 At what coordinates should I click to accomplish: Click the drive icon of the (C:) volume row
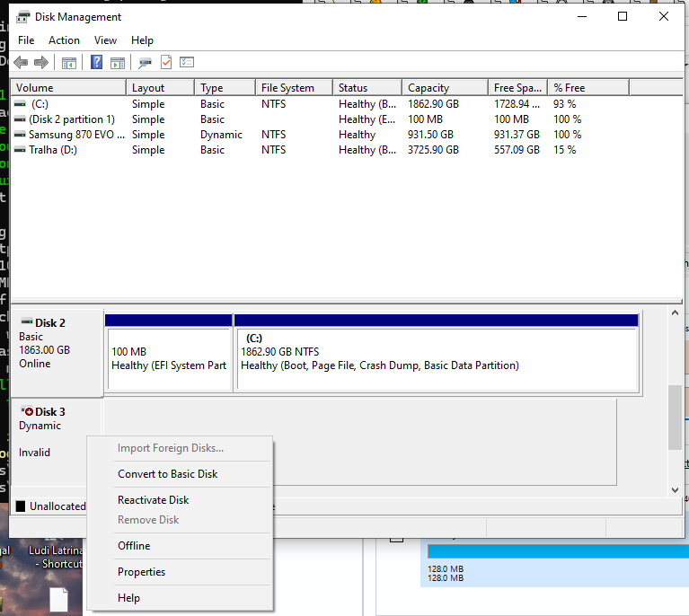(20, 104)
